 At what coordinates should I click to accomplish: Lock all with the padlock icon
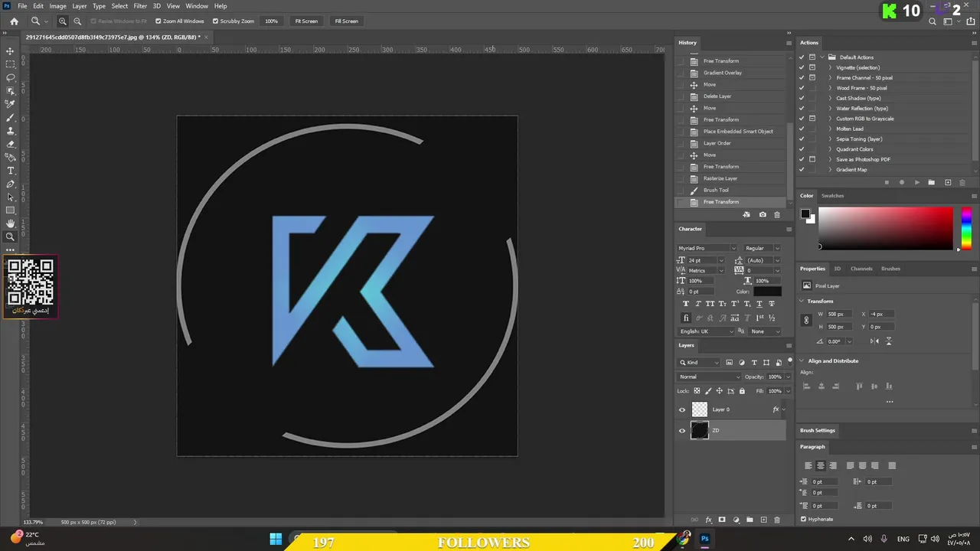tap(741, 391)
